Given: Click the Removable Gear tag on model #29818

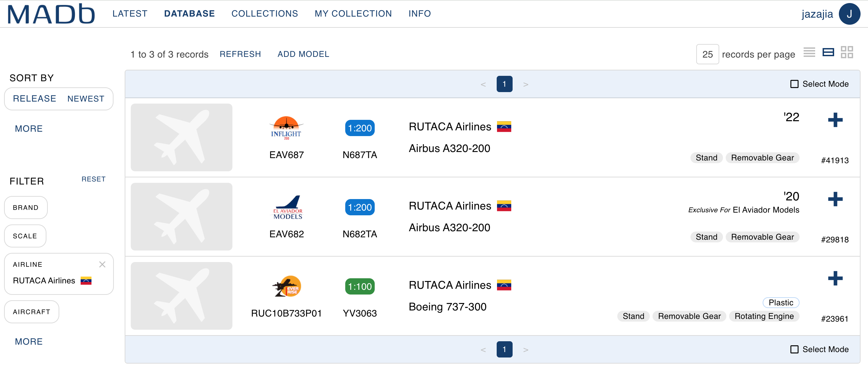Looking at the screenshot, I should tap(762, 237).
